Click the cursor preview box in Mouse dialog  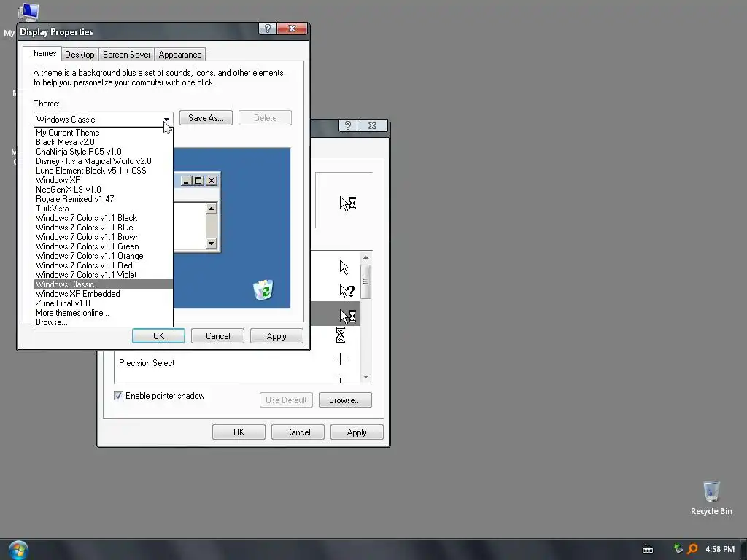pos(344,201)
